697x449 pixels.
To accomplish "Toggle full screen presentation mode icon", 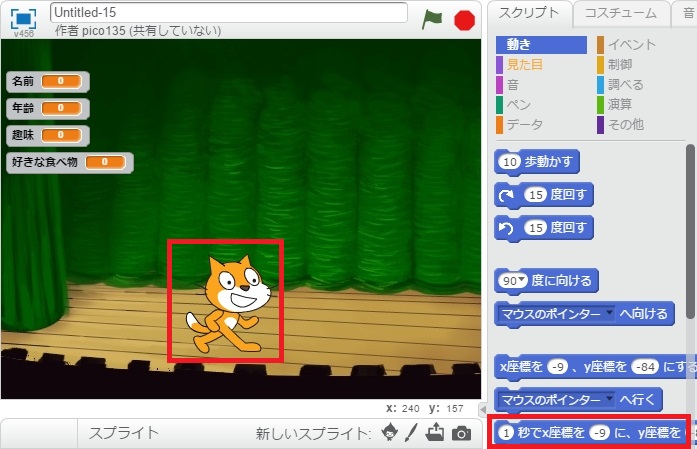I will (x=23, y=19).
